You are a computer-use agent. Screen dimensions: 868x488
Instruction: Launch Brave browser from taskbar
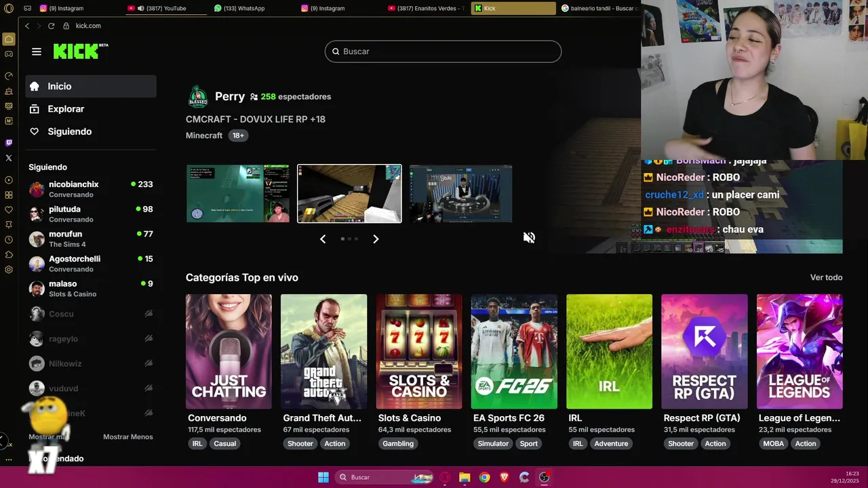click(504, 477)
